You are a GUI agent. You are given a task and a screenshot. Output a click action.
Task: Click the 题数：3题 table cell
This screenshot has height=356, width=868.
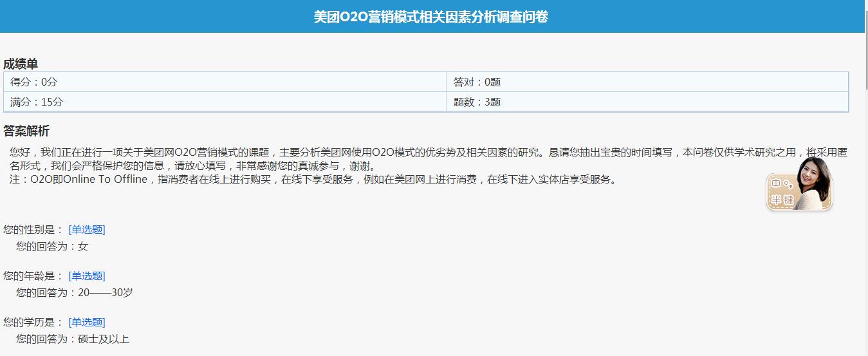648,102
